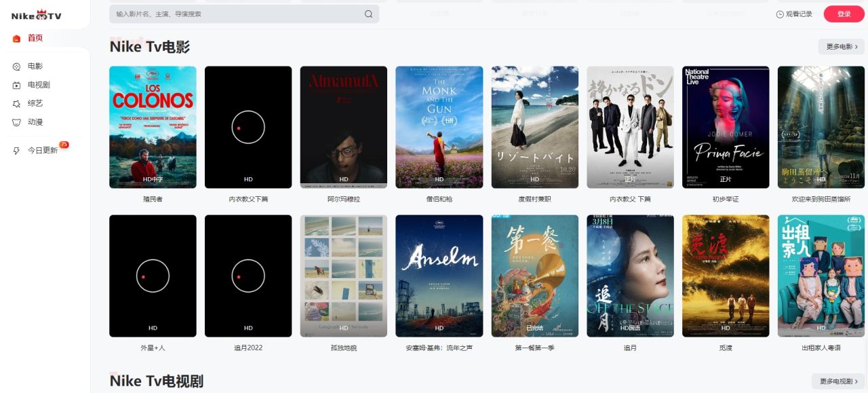Open the 电影 movies sidebar icon
This screenshot has height=393, width=868.
tap(16, 67)
